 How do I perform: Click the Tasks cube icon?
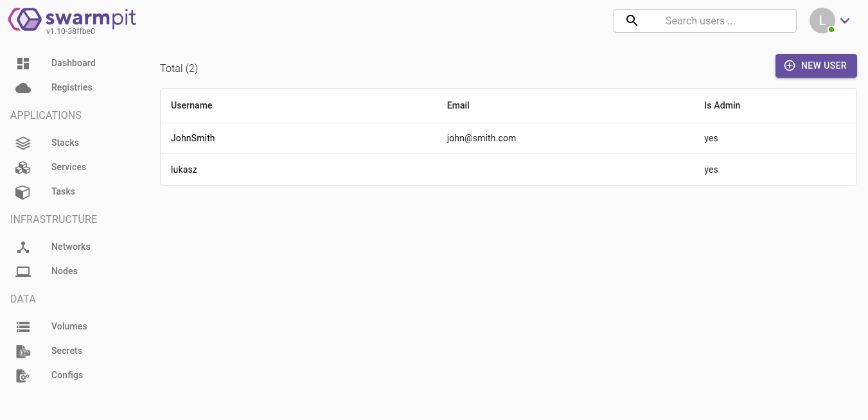(23, 192)
